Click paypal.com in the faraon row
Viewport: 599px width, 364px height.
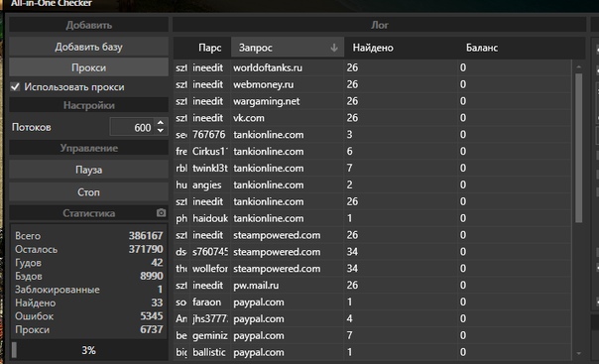coord(287,303)
